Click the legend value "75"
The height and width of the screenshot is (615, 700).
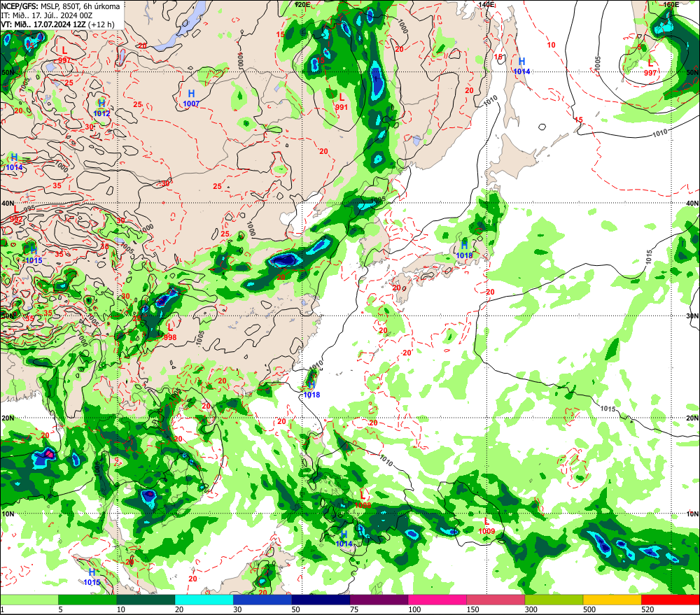coord(354,609)
